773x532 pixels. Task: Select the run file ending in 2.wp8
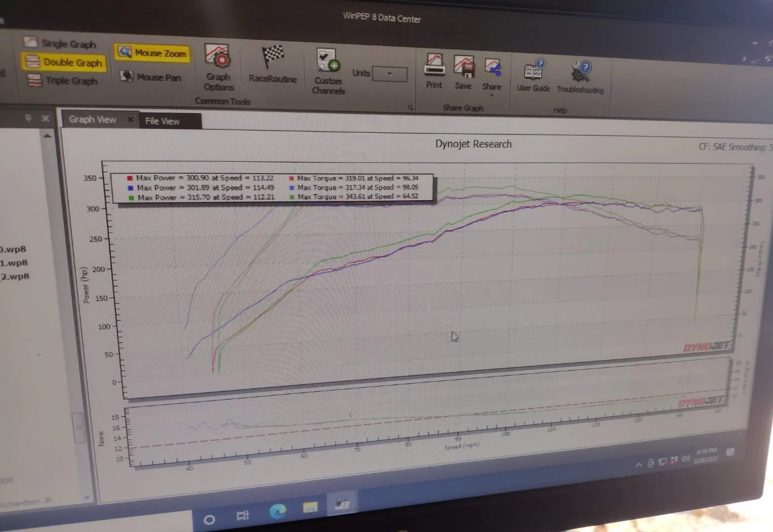[15, 276]
